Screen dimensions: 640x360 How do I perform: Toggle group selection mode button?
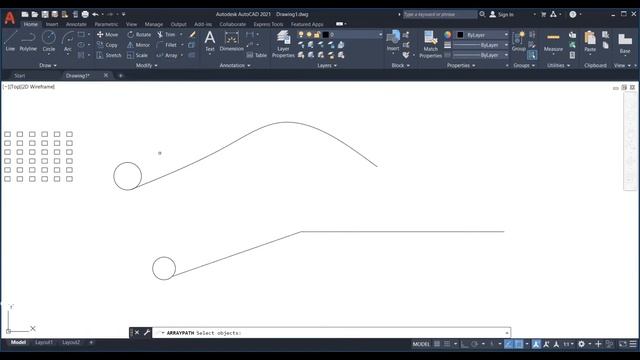[x=532, y=55]
